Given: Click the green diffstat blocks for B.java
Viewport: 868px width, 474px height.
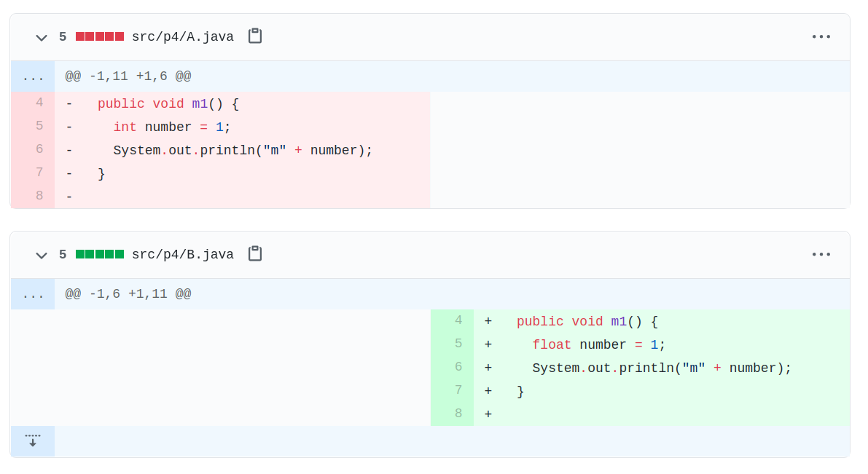Looking at the screenshot, I should [100, 254].
